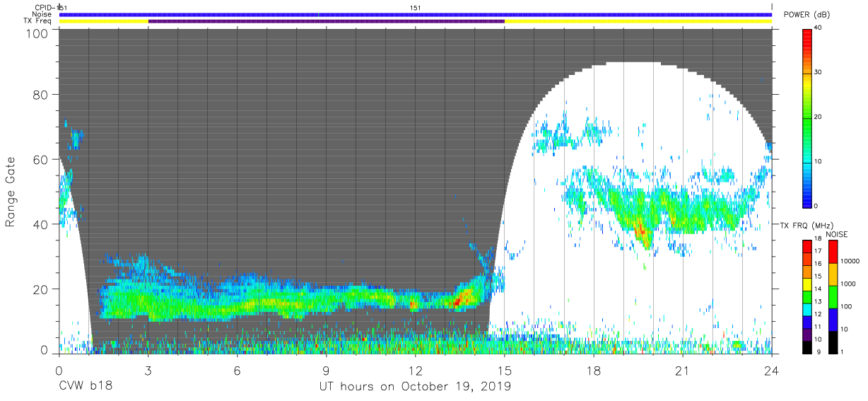
Task: Click the 80 tick on the Range Gate axis
Action: pyautogui.click(x=40, y=95)
